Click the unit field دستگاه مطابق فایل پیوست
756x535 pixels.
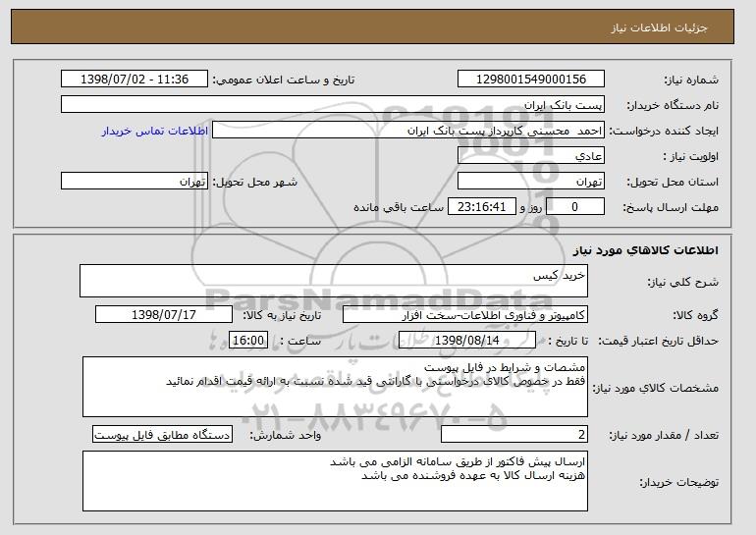click(162, 434)
